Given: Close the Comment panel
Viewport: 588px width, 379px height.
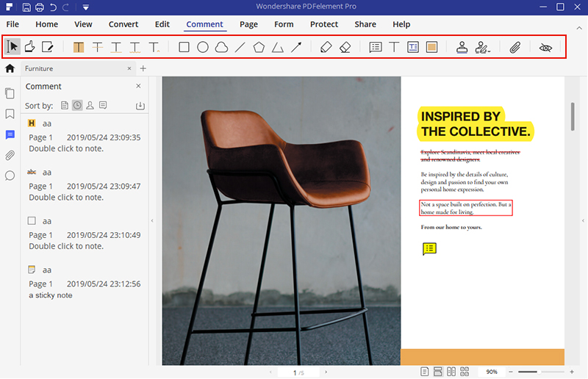Looking at the screenshot, I should (138, 86).
